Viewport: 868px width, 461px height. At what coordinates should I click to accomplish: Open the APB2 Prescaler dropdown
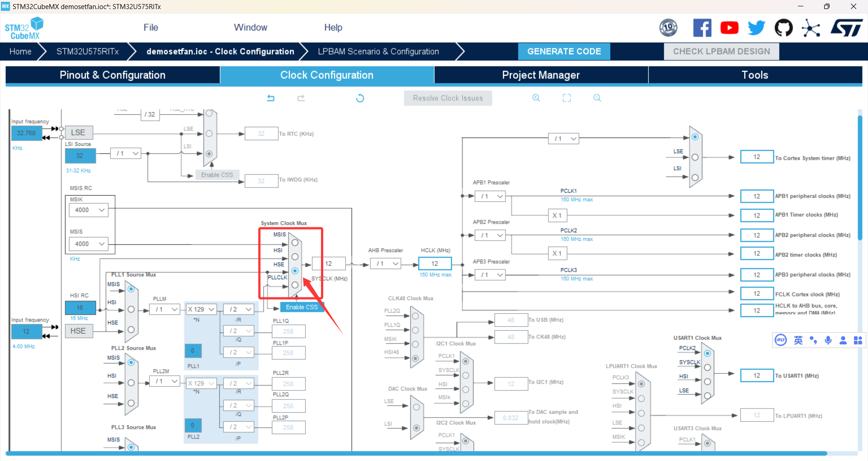point(490,235)
